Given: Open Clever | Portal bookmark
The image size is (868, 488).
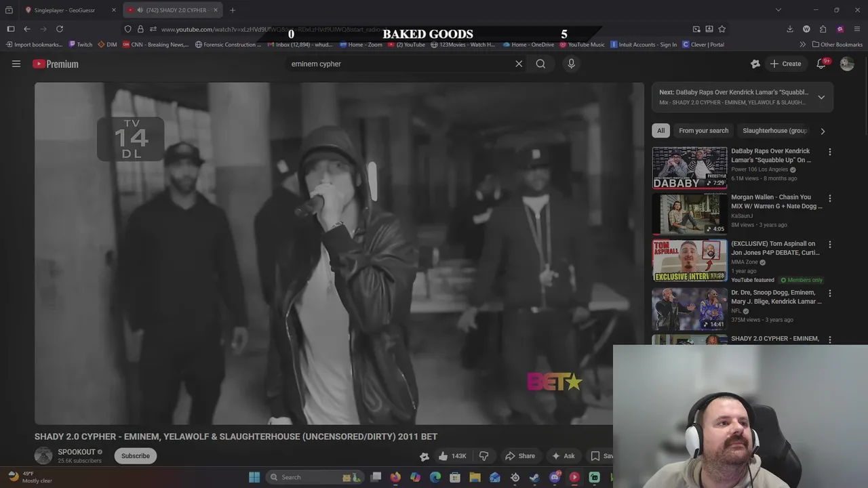Looking at the screenshot, I should pyautogui.click(x=703, y=45).
